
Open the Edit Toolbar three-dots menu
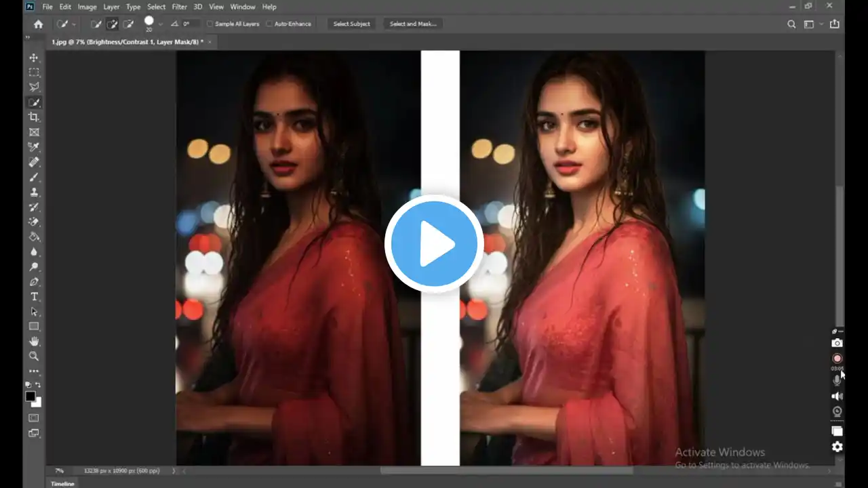tap(34, 371)
